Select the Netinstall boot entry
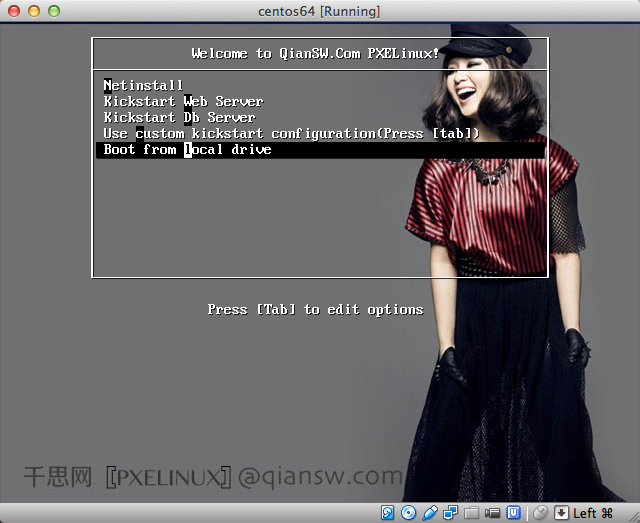Viewport: 640px width, 523px height. coord(144,86)
